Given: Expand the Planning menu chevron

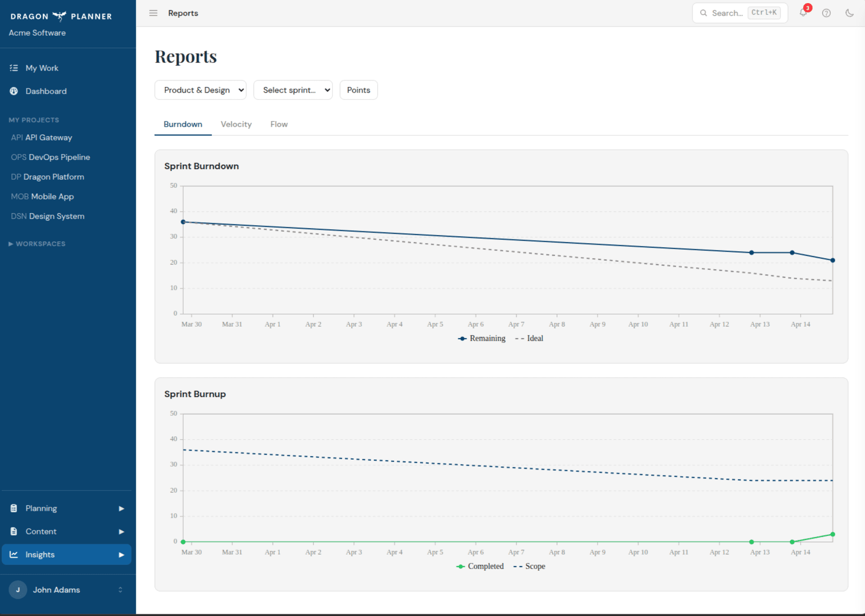Looking at the screenshot, I should 121,508.
